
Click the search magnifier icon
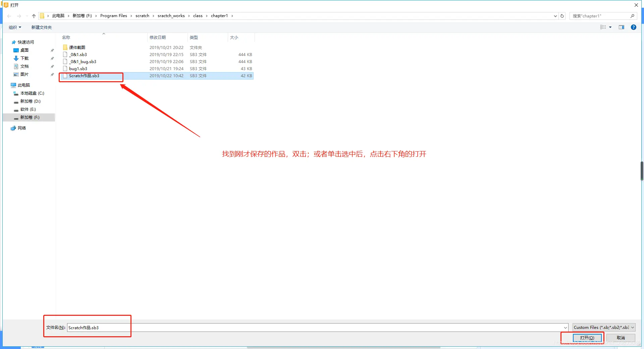pos(632,16)
